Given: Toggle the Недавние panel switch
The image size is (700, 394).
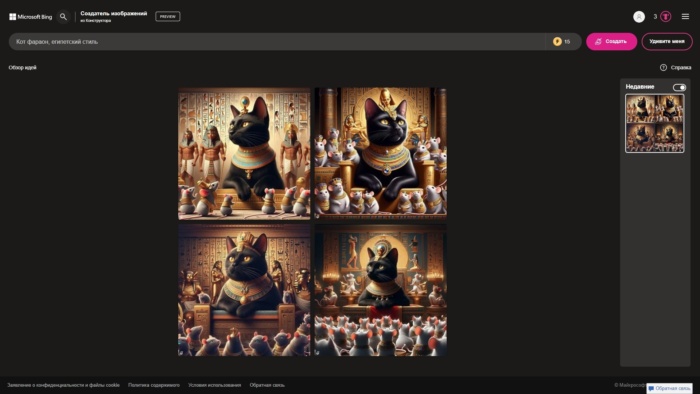Looking at the screenshot, I should tap(679, 87).
